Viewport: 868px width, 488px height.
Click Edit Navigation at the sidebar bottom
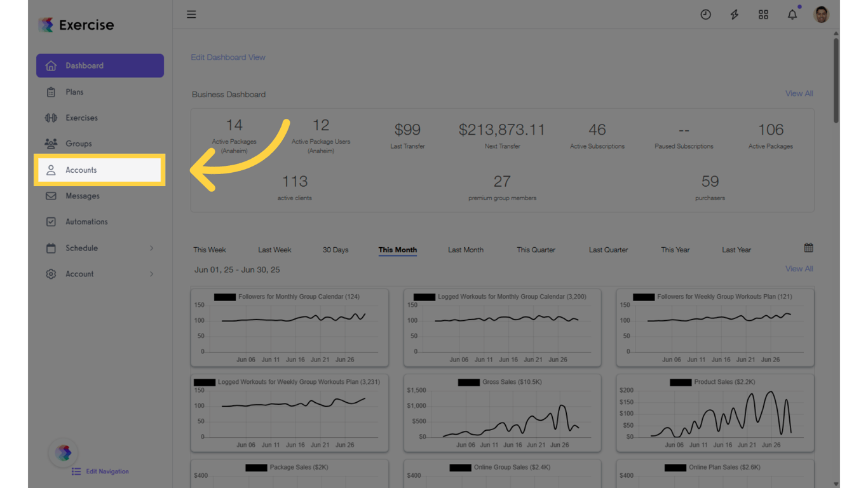(x=100, y=471)
